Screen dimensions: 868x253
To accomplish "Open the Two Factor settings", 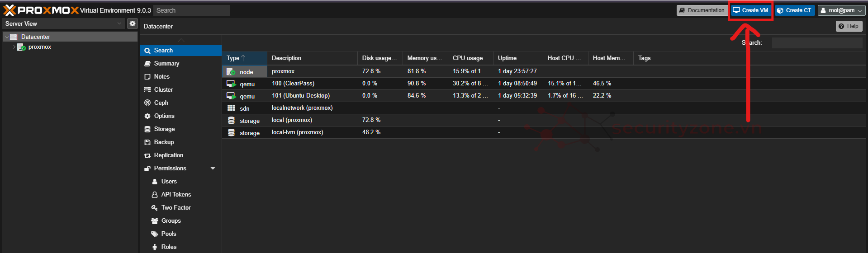I will 181,208.
